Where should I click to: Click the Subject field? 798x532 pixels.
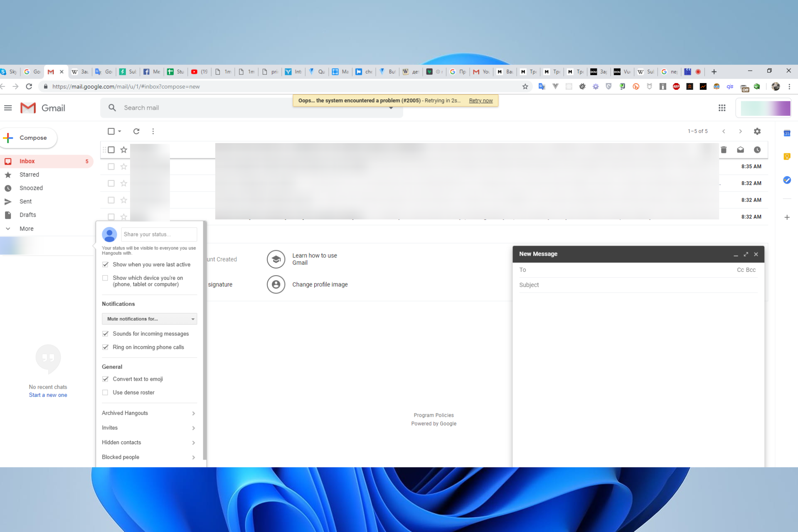tap(638, 285)
